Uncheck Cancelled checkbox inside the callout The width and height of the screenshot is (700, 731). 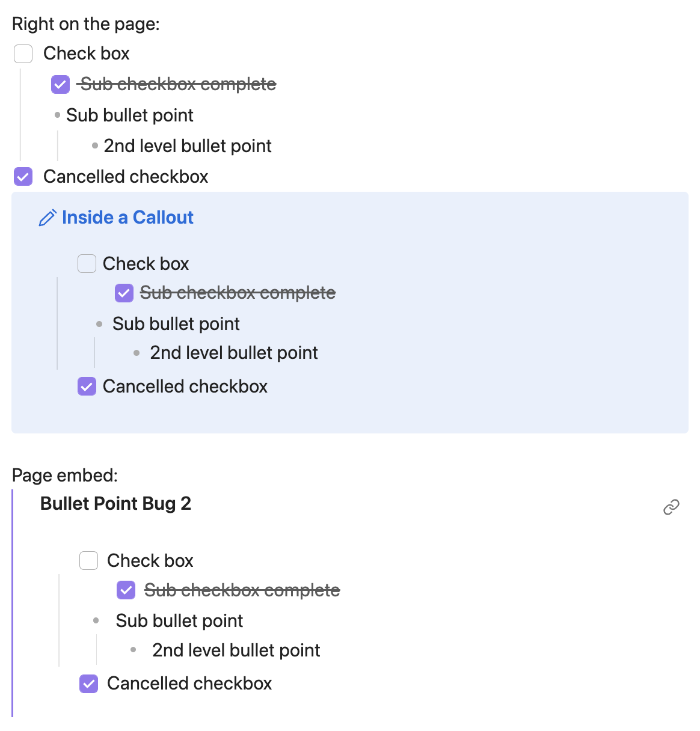87,386
